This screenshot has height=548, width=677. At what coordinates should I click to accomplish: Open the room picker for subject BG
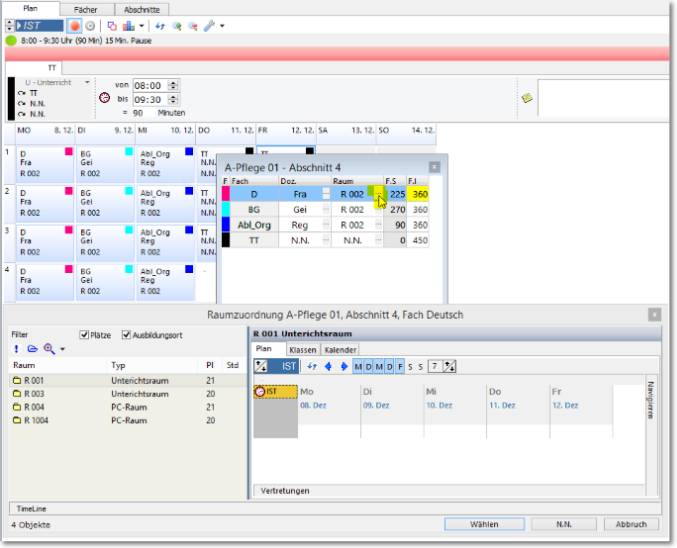click(x=378, y=211)
